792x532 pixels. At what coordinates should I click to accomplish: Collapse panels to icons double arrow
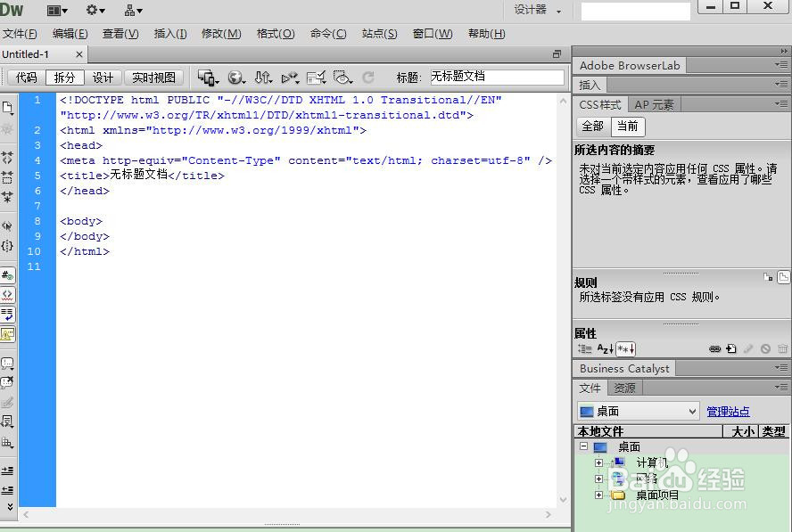(x=783, y=51)
